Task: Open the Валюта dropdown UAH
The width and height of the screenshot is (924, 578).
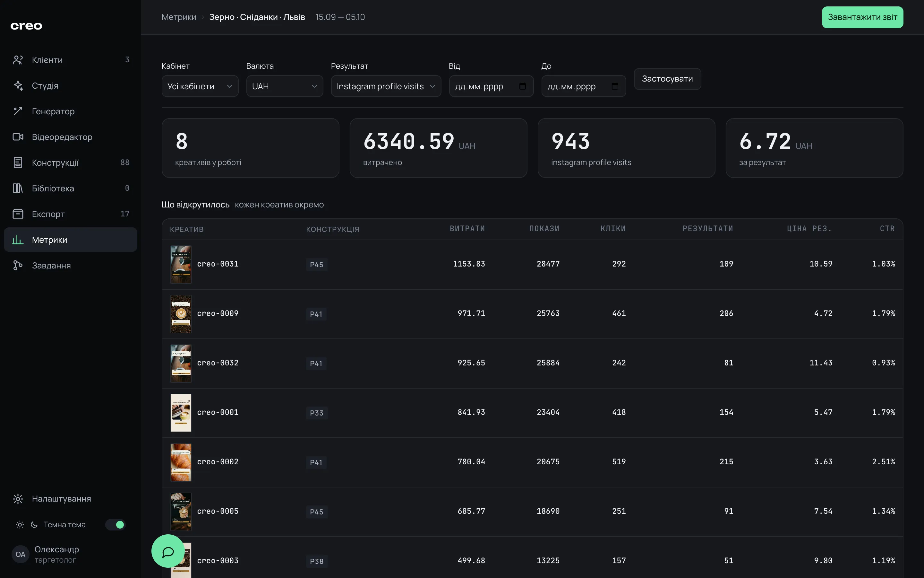Action: tap(285, 86)
